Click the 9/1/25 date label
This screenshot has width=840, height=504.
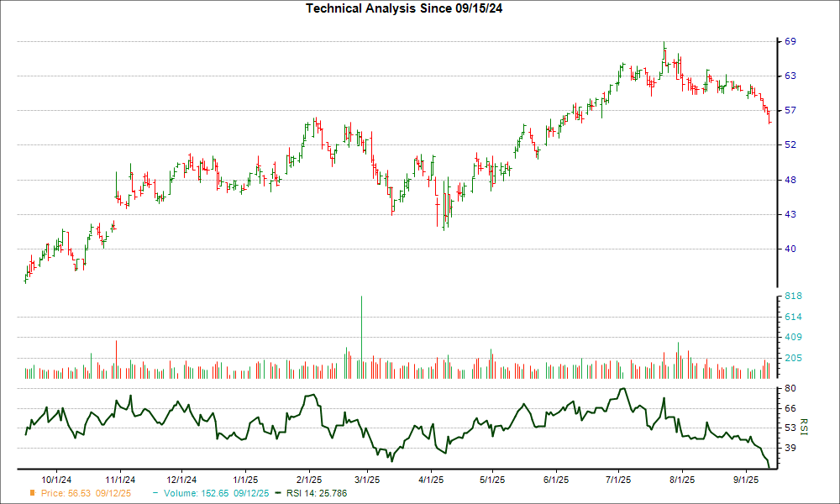(746, 480)
